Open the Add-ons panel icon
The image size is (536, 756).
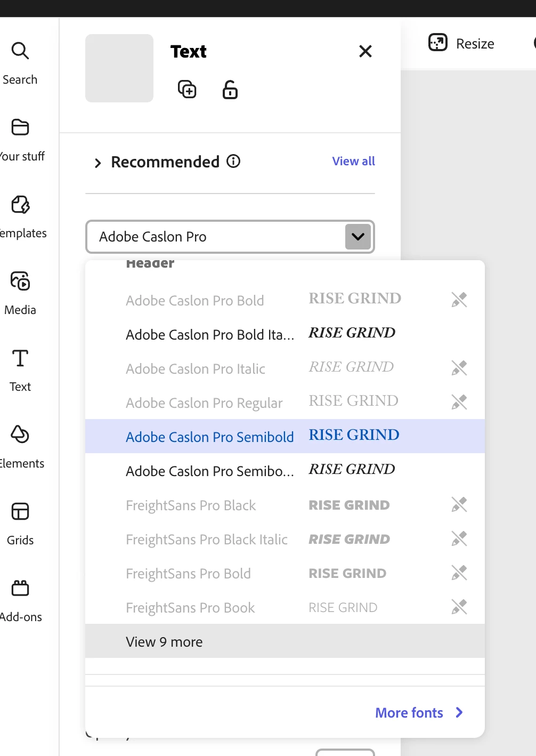tap(20, 588)
